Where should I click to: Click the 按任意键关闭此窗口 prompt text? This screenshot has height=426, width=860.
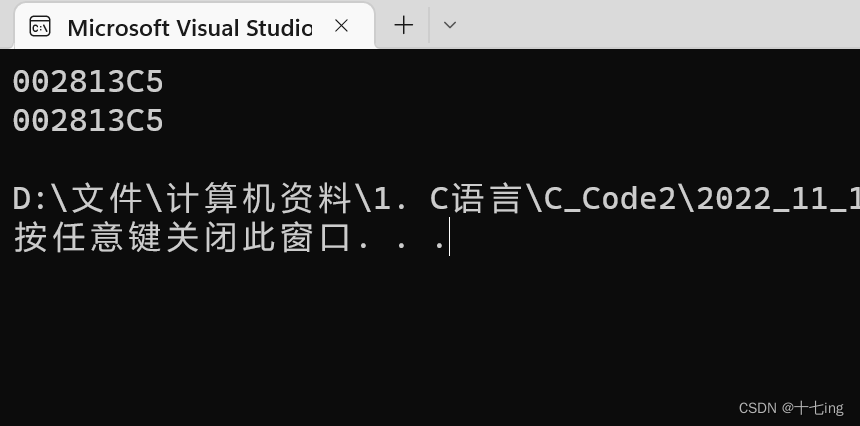tap(182, 238)
